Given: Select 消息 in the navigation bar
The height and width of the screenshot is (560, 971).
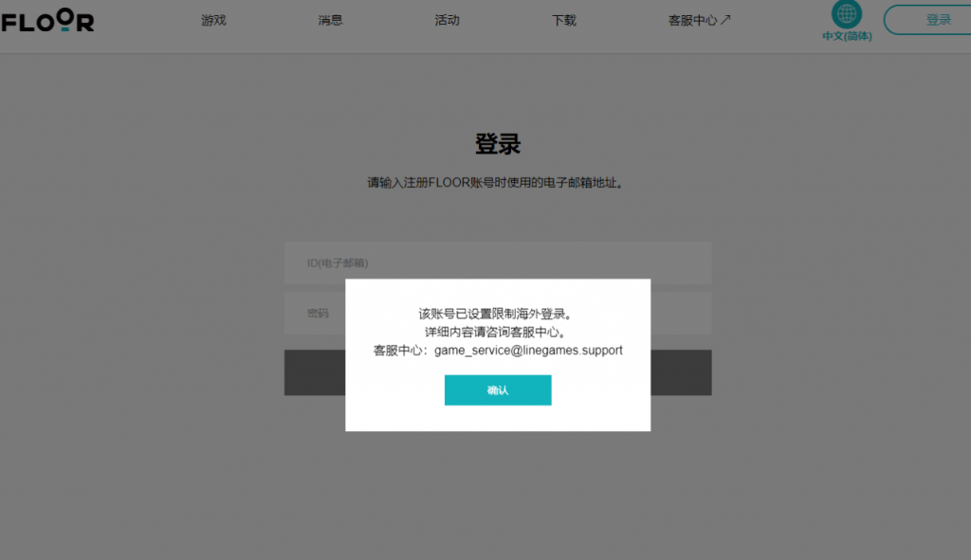Looking at the screenshot, I should click(x=330, y=19).
